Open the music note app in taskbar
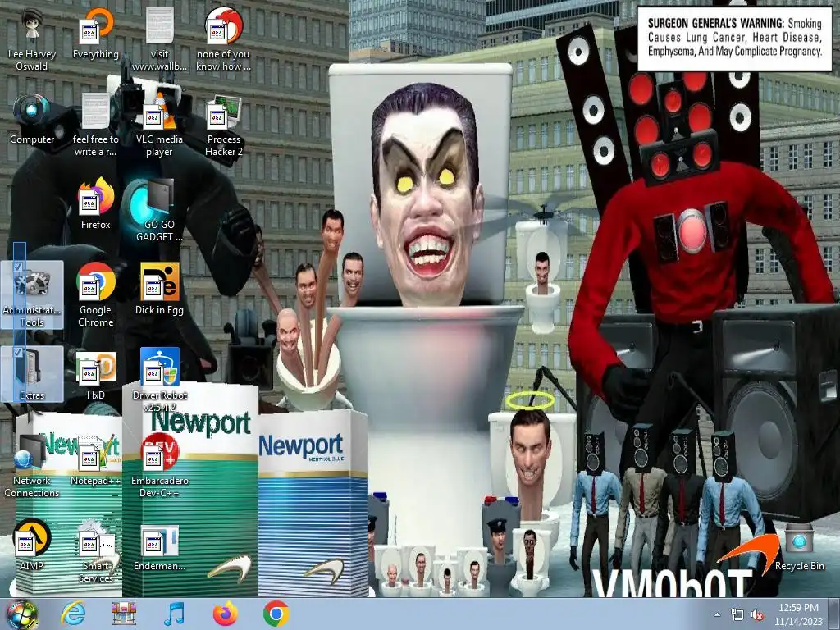Image resolution: width=840 pixels, height=630 pixels. click(174, 614)
